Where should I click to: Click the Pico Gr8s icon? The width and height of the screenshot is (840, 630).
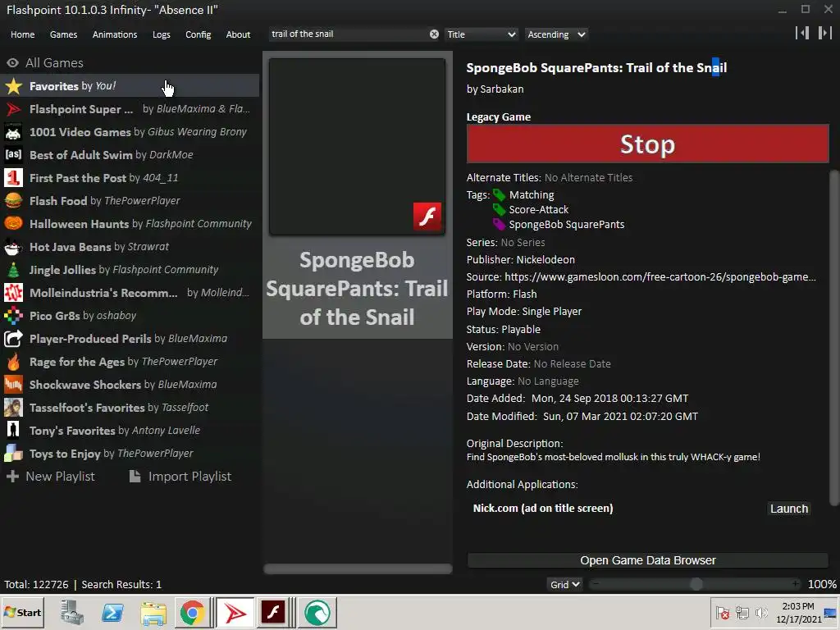[13, 316]
